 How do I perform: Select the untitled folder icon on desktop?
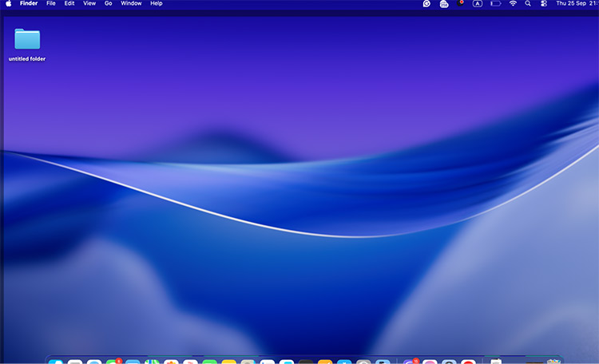click(27, 39)
